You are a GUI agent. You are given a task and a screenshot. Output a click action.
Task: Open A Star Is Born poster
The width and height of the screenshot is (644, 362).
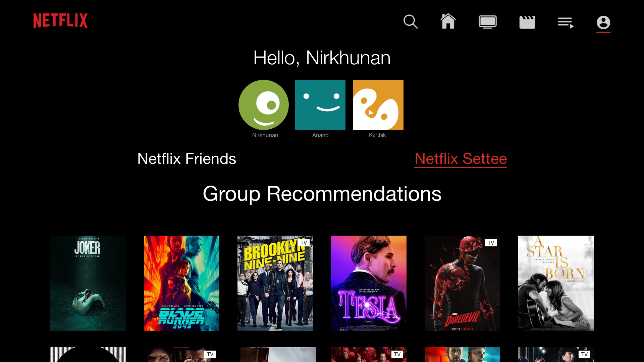pos(556,283)
